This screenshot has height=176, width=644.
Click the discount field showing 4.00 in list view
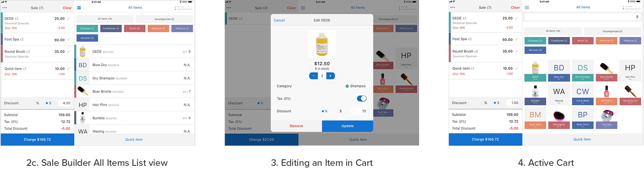point(65,103)
